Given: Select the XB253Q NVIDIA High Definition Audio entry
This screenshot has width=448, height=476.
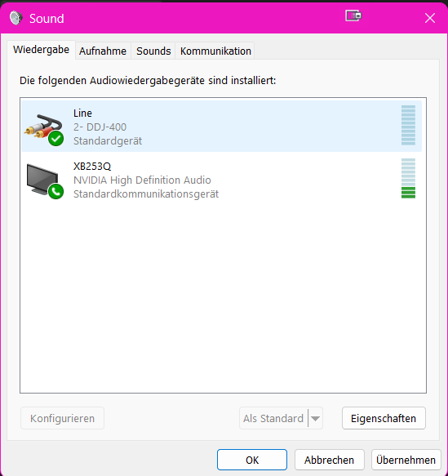Looking at the screenshot, I should (x=221, y=180).
